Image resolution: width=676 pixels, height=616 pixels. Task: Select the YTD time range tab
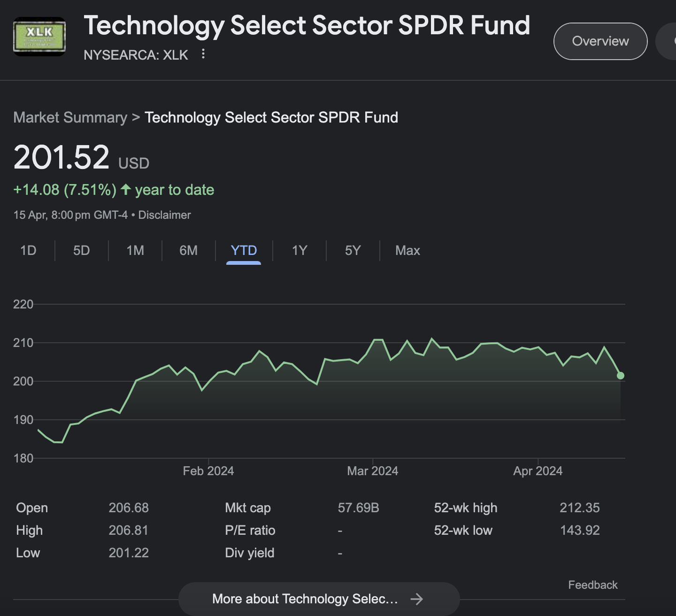[244, 250]
